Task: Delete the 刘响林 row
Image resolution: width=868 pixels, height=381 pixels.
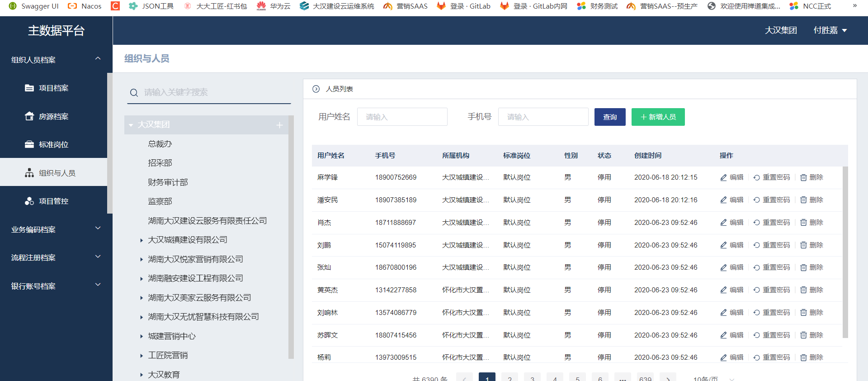Action: (812, 313)
